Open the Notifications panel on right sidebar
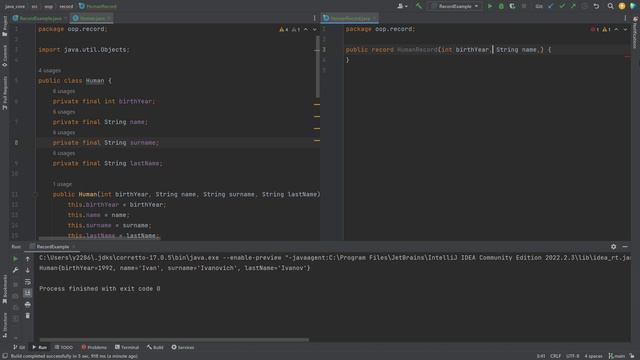Image resolution: width=640 pixels, height=360 pixels. [x=635, y=33]
